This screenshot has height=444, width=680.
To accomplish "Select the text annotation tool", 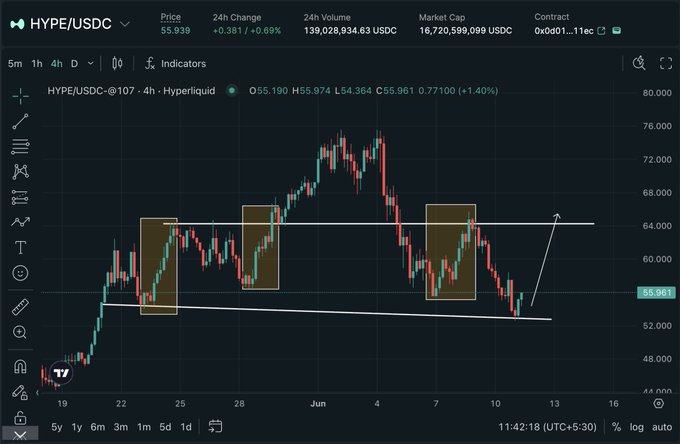I will click(20, 248).
